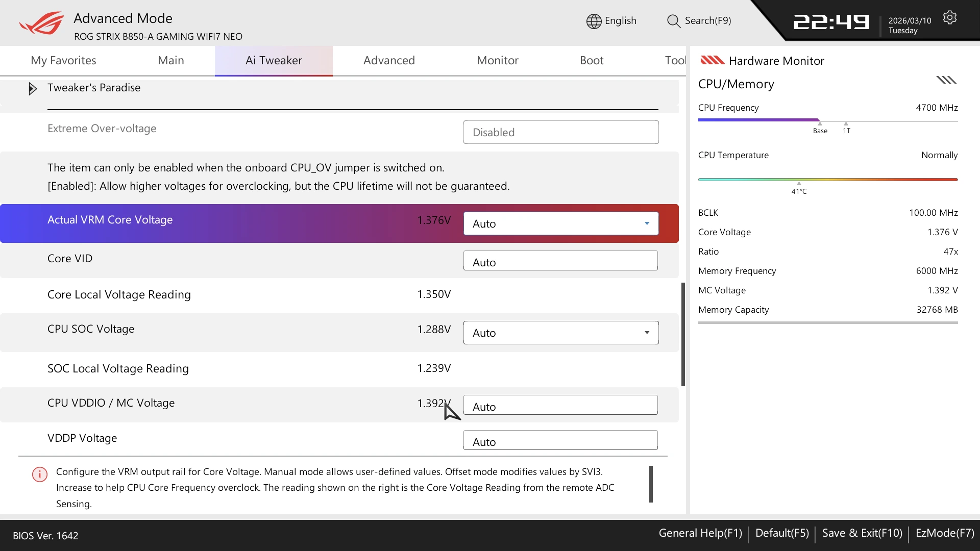Click CPU VDDIO / MC Voltage field

pyautogui.click(x=560, y=405)
